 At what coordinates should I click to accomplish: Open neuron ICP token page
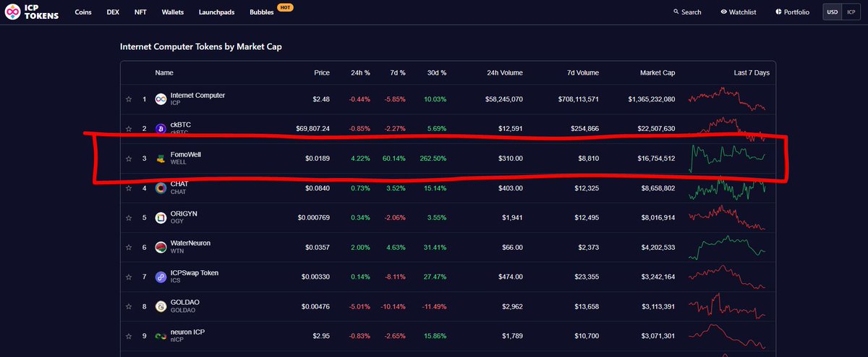coord(189,332)
